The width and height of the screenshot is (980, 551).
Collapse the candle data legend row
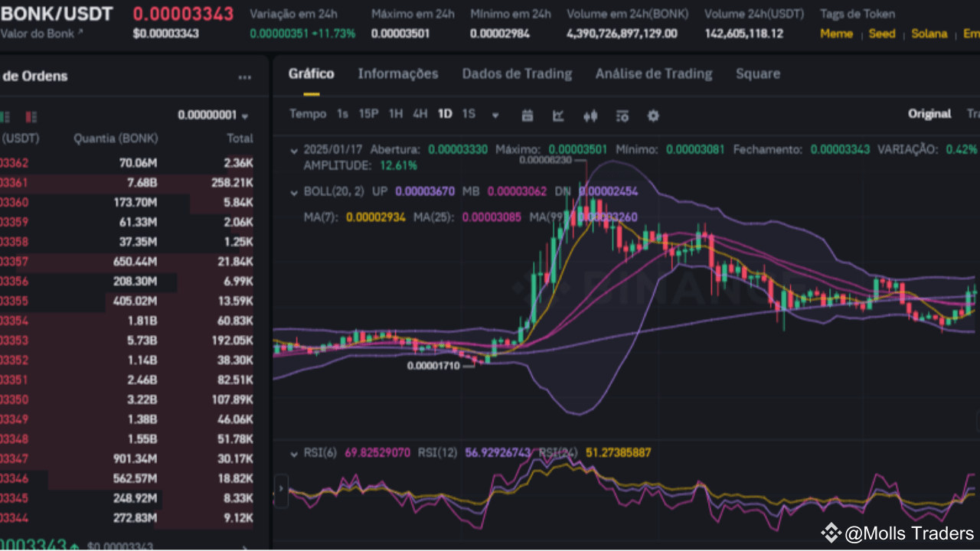(x=294, y=151)
